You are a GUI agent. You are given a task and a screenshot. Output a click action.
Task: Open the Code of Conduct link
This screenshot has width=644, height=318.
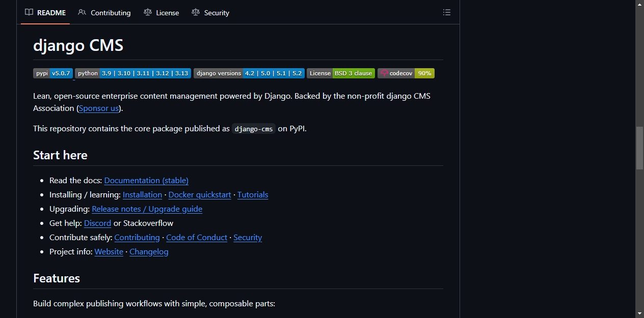[197, 238]
